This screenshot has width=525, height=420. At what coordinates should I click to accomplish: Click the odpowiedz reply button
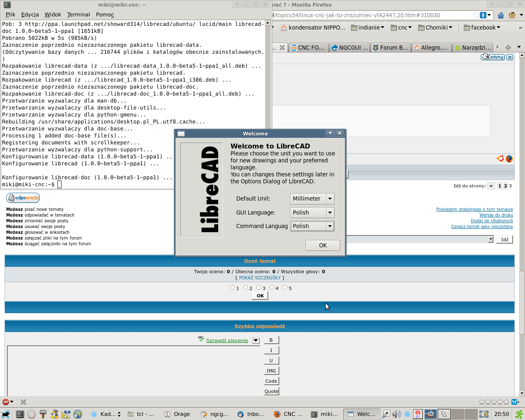pos(23,198)
